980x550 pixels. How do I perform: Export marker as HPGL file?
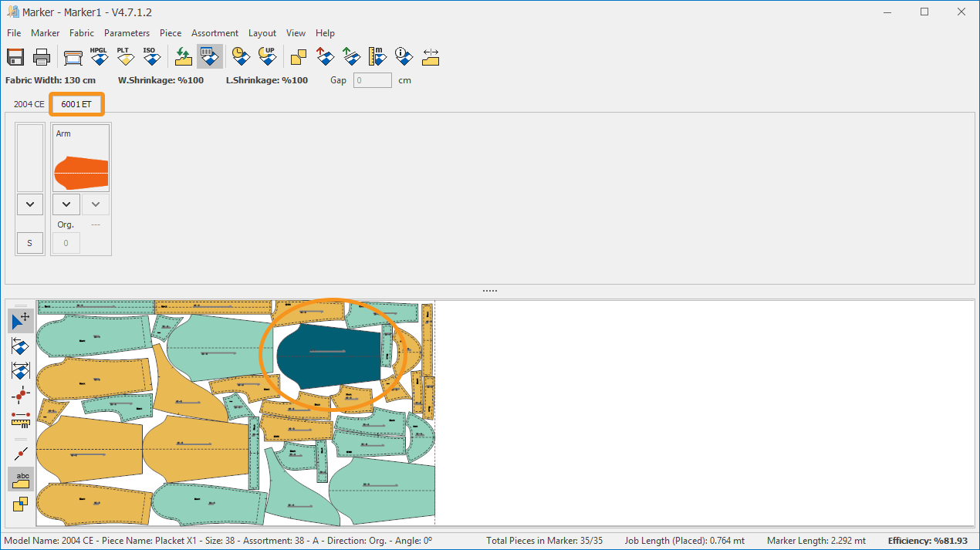[99, 57]
